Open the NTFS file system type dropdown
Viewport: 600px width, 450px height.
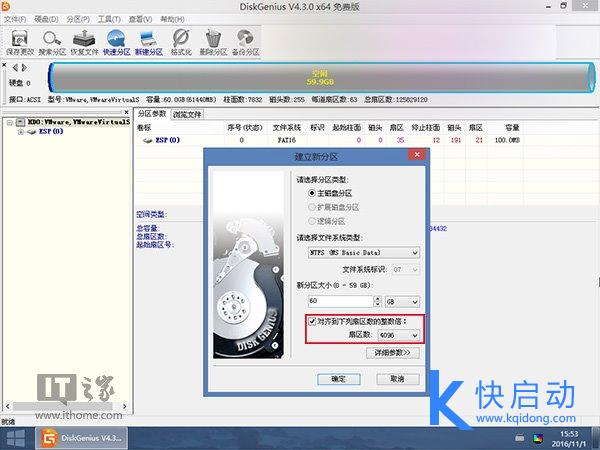(364, 253)
